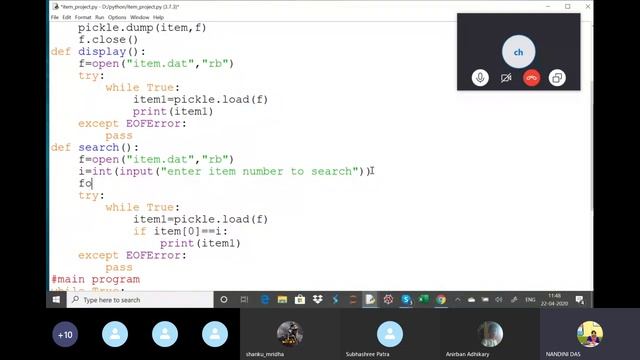Click the ENG language indicator

click(x=530, y=300)
